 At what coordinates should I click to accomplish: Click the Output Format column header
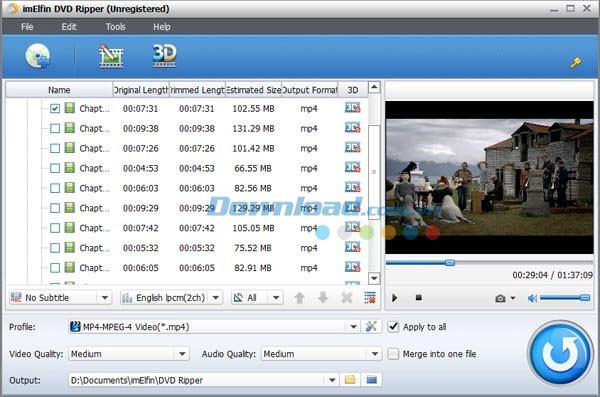[310, 90]
